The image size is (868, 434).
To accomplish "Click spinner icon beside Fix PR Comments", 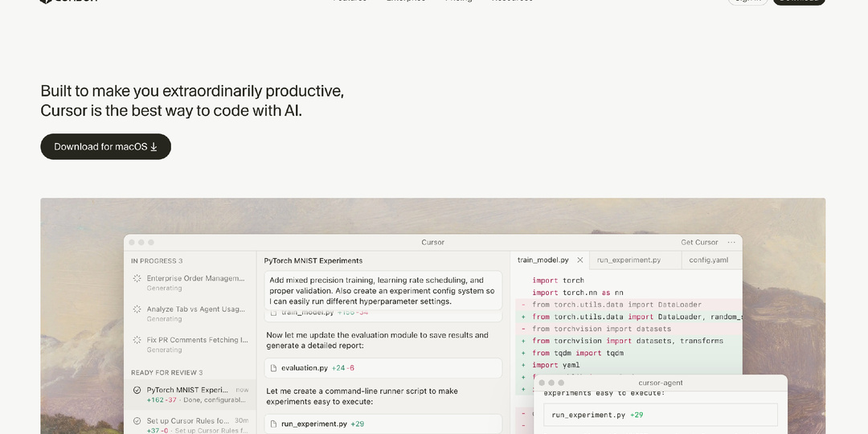I will (x=137, y=340).
